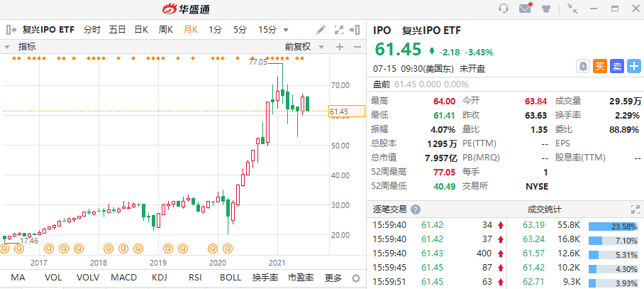Image resolution: width=644 pixels, height=289 pixels.
Task: Click the 52周最低 value 40.49
Action: click(x=445, y=186)
